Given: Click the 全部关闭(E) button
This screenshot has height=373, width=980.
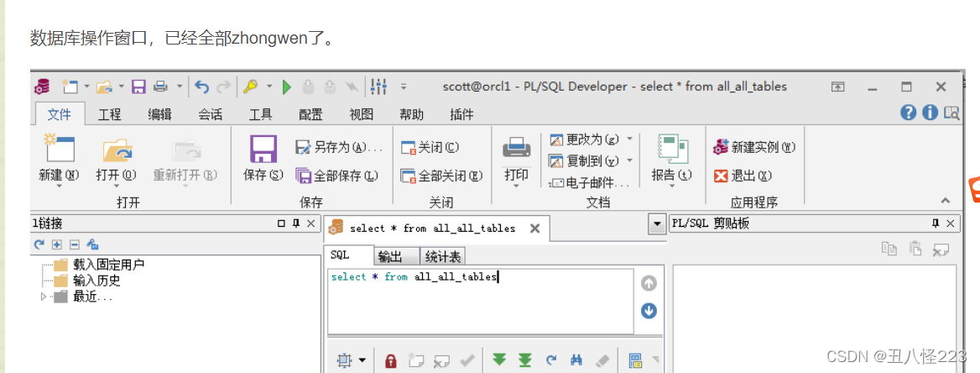Looking at the screenshot, I should pyautogui.click(x=442, y=176).
